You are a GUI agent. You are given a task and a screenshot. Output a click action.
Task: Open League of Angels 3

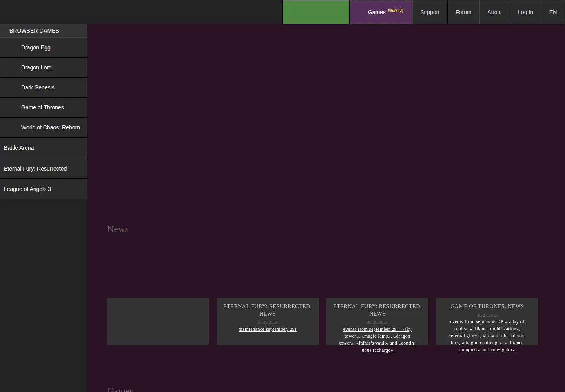coord(44,189)
